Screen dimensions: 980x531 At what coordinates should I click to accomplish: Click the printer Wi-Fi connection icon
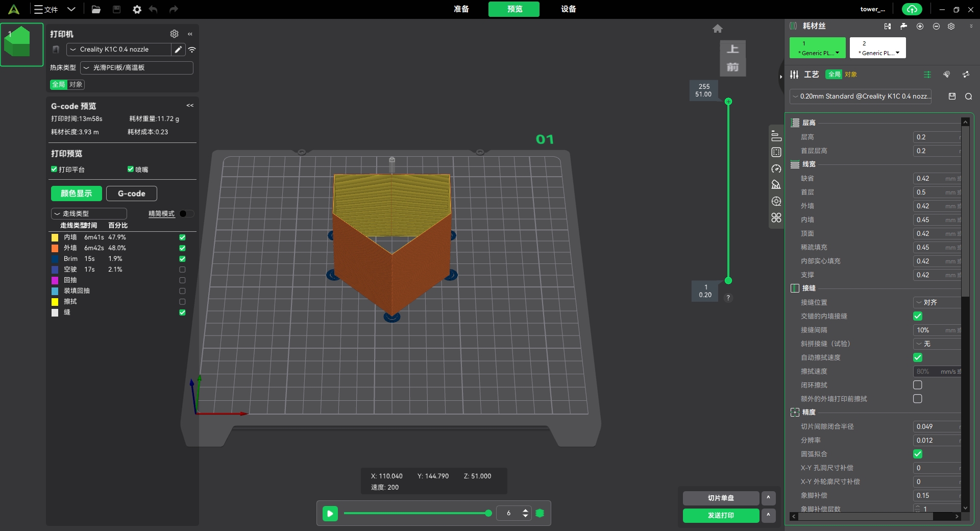pyautogui.click(x=192, y=50)
